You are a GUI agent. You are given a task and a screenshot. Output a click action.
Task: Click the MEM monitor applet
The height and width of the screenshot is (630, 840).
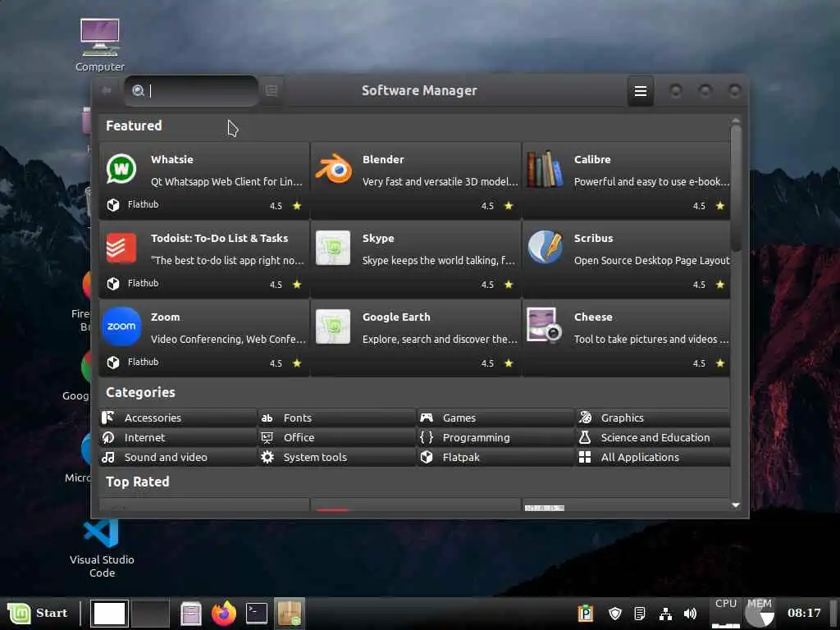click(x=760, y=614)
